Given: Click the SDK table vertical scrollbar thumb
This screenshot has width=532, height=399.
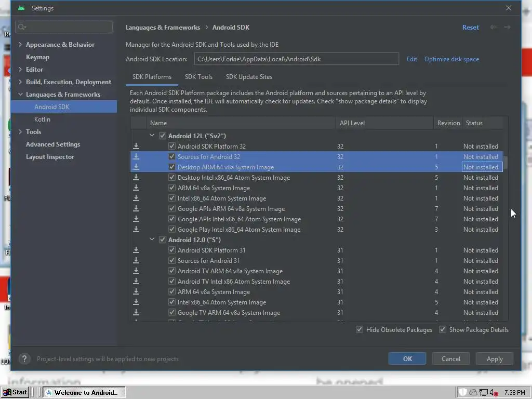Looking at the screenshot, I should click(x=505, y=162).
